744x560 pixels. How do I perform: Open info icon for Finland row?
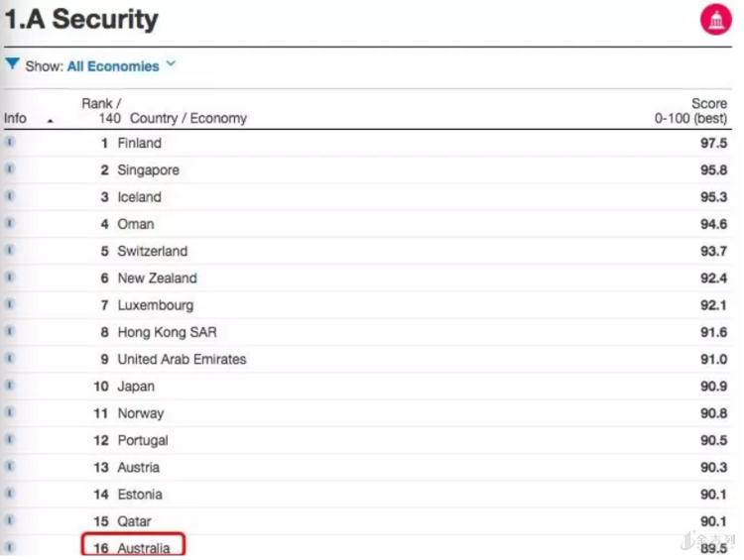coord(11,143)
